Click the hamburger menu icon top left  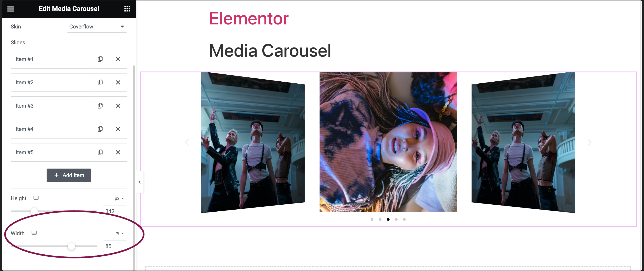(x=11, y=7)
